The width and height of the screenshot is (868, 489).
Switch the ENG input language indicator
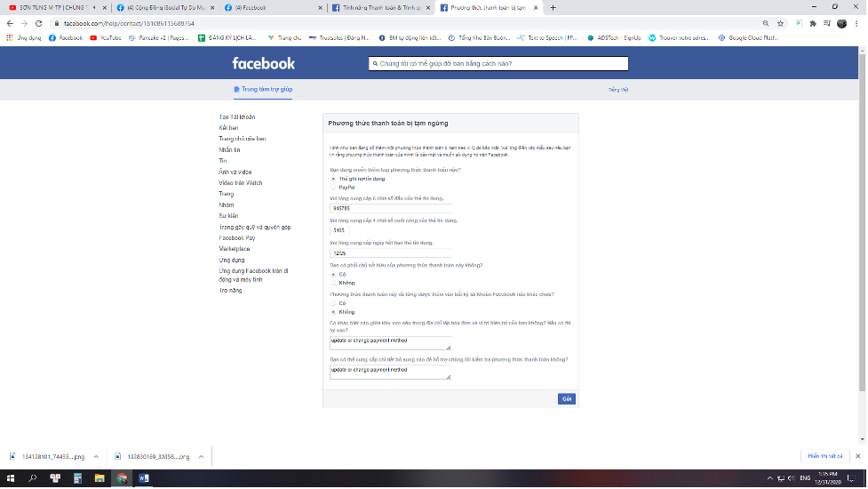[x=805, y=478]
